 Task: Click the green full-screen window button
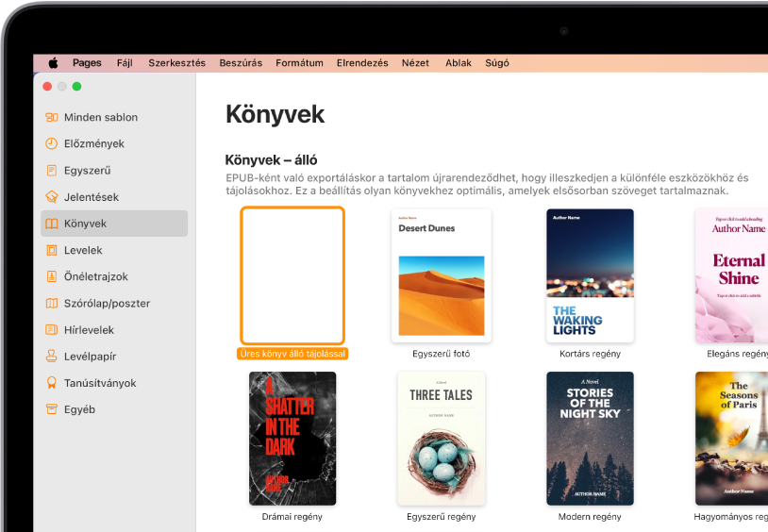77,86
